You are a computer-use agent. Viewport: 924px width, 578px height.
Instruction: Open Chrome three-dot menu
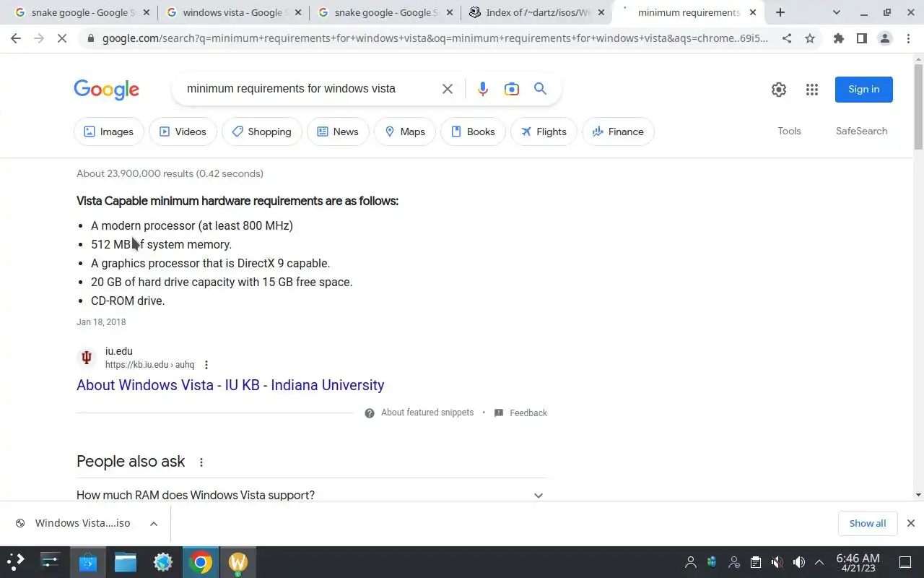point(908,38)
